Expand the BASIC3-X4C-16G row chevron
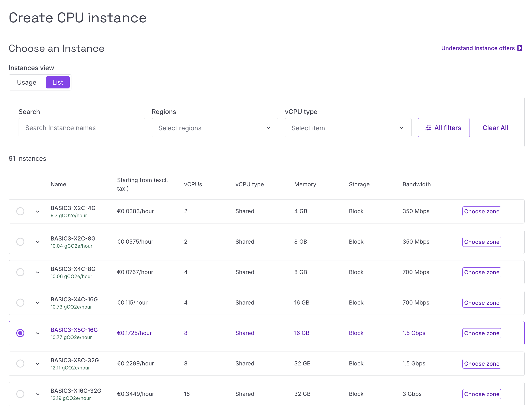The width and height of the screenshot is (532, 412). coord(38,303)
